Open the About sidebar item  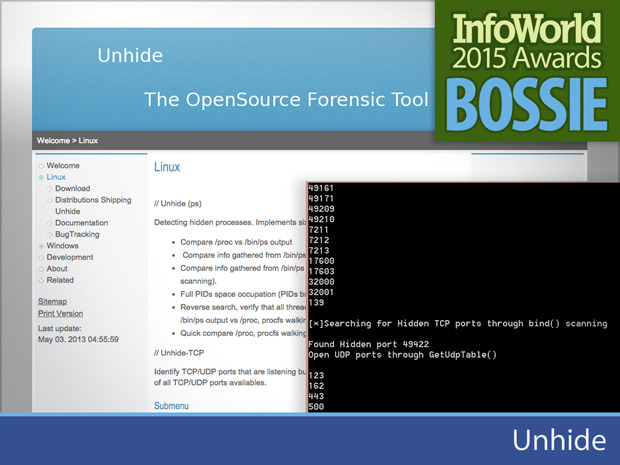pyautogui.click(x=57, y=269)
